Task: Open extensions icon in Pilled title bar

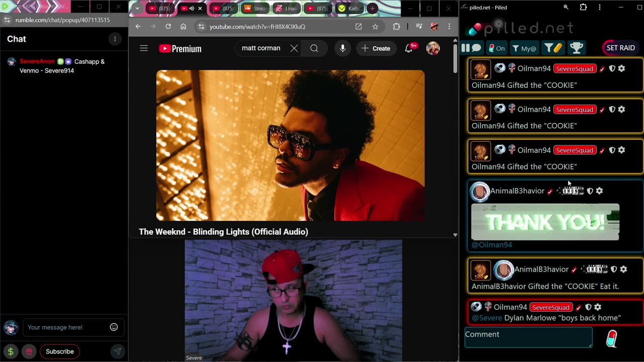Action: coord(583,8)
